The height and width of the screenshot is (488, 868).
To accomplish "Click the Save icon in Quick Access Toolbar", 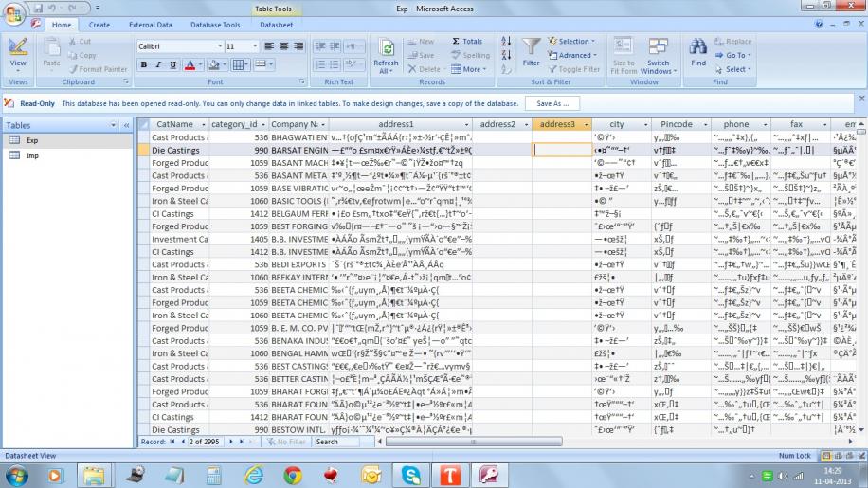I will [38, 9].
